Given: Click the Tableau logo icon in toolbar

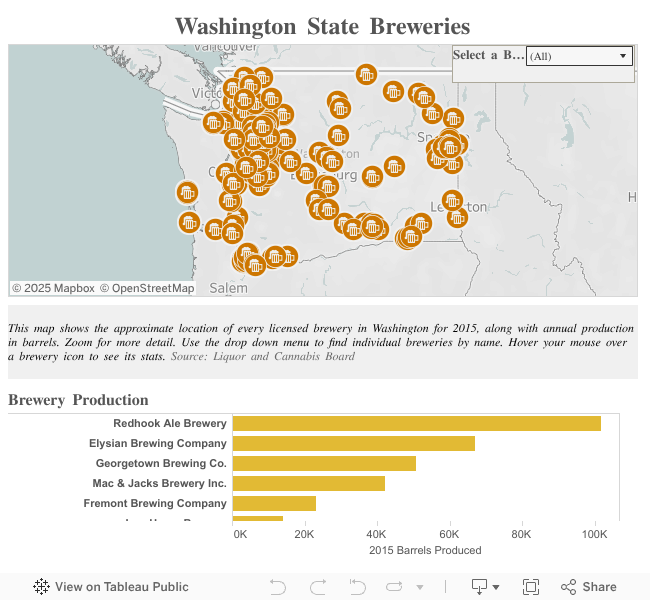Looking at the screenshot, I should [x=42, y=587].
